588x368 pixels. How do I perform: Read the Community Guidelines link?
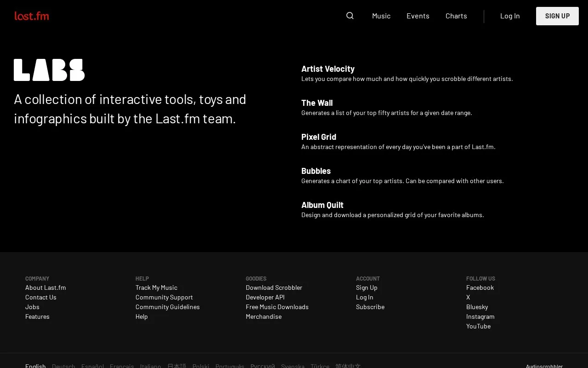pos(168,307)
